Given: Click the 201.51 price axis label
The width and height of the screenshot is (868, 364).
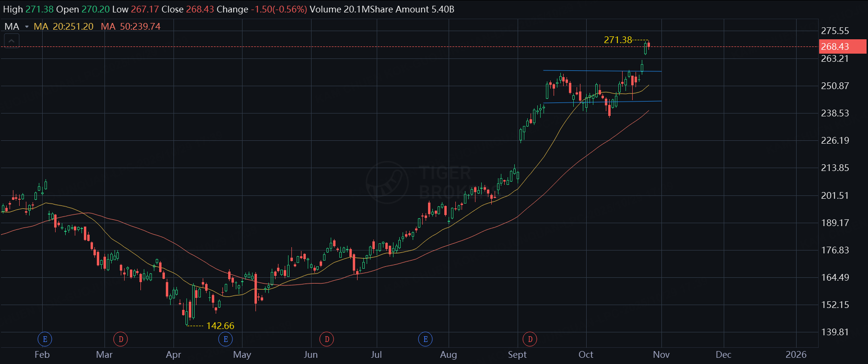Looking at the screenshot, I should coord(835,195).
